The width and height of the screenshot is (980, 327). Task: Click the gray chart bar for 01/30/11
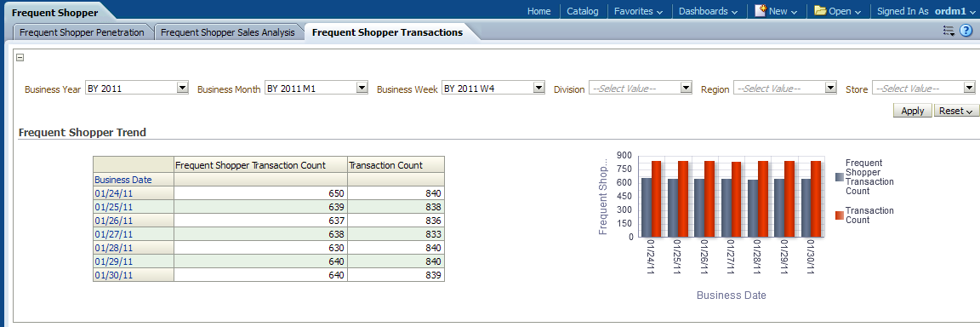click(x=806, y=208)
